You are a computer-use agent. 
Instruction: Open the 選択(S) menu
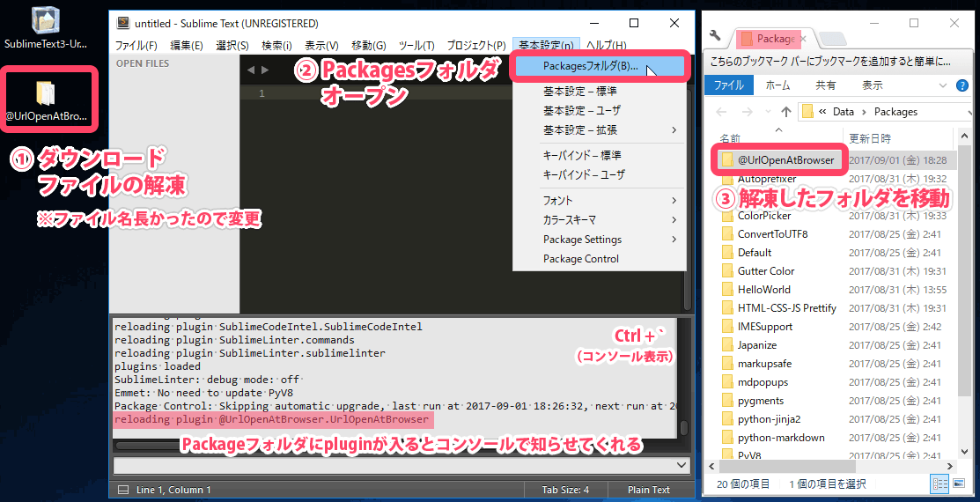pyautogui.click(x=232, y=46)
